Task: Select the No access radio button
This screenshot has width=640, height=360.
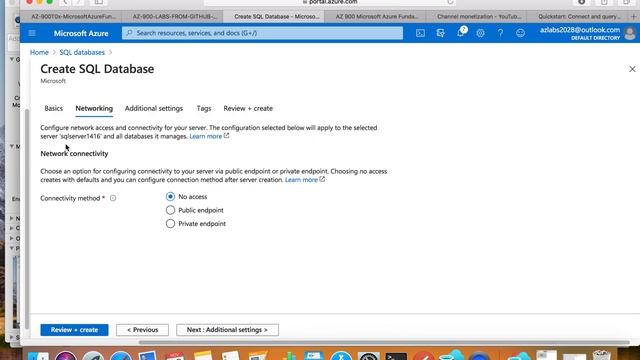Action: pyautogui.click(x=170, y=197)
